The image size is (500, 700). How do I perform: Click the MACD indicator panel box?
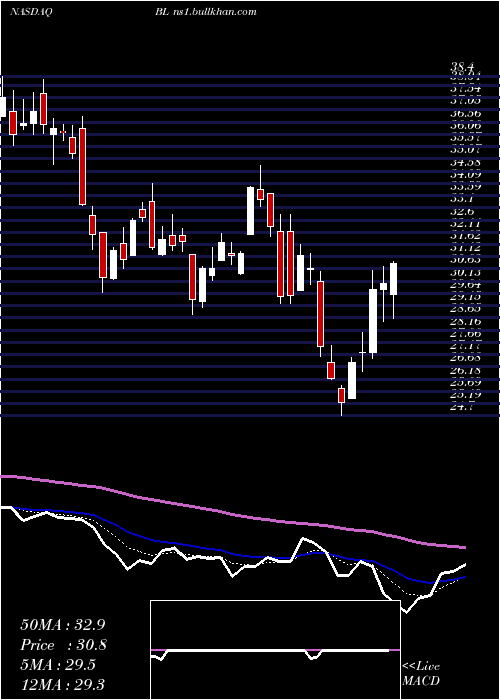(x=275, y=650)
